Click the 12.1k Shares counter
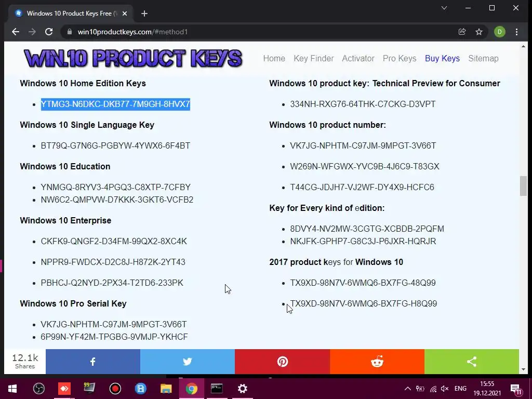 point(25,362)
